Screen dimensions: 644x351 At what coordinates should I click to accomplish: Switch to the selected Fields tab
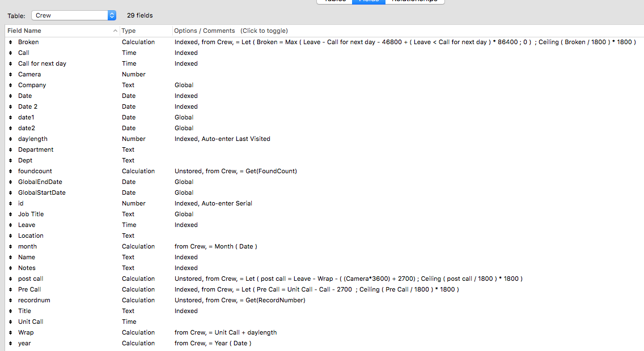[x=369, y=2]
